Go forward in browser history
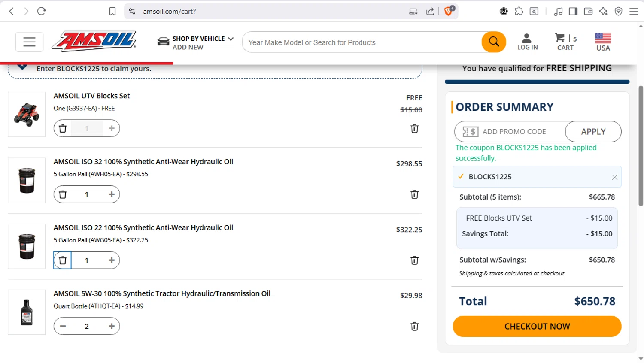This screenshot has width=644, height=363. point(26,12)
